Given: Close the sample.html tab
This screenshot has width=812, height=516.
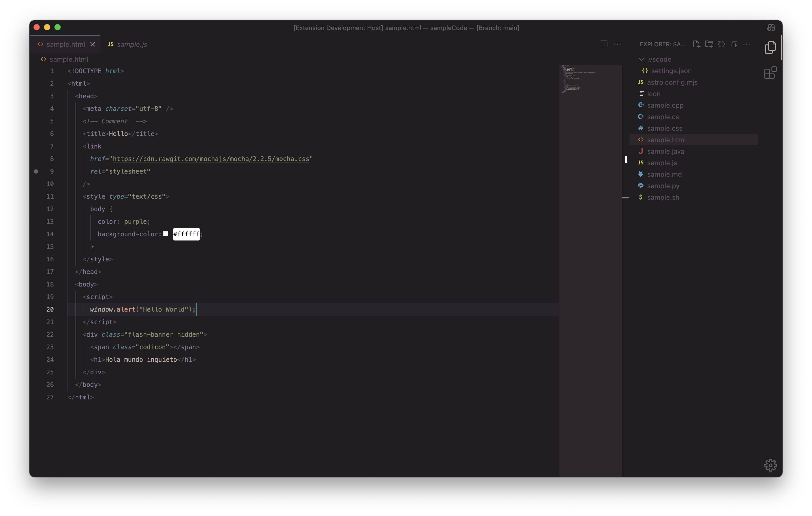Looking at the screenshot, I should [92, 44].
